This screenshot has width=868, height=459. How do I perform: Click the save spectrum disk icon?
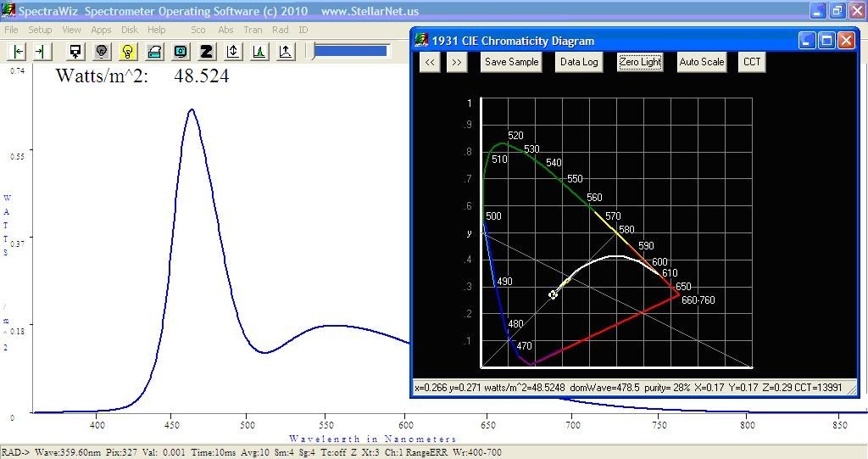coord(75,52)
